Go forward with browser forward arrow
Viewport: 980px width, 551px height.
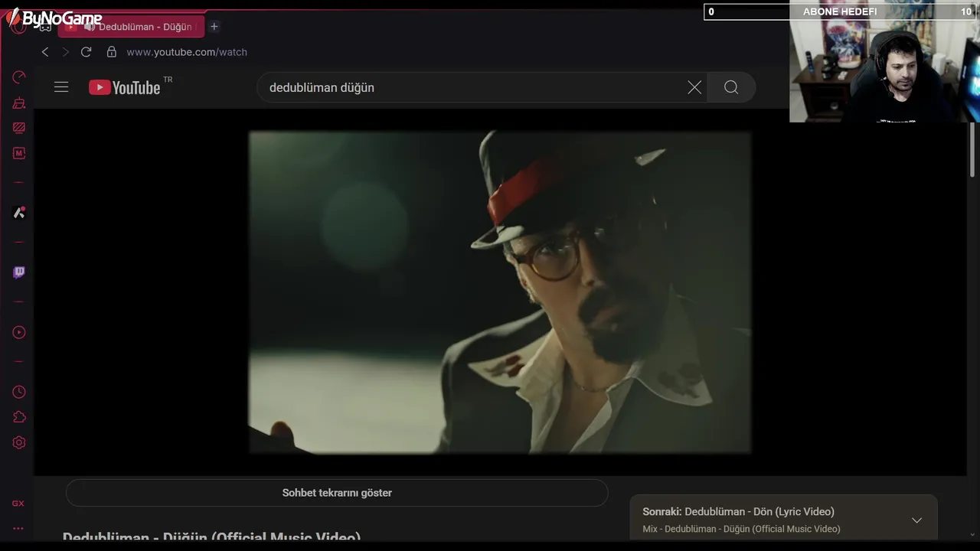click(x=65, y=52)
